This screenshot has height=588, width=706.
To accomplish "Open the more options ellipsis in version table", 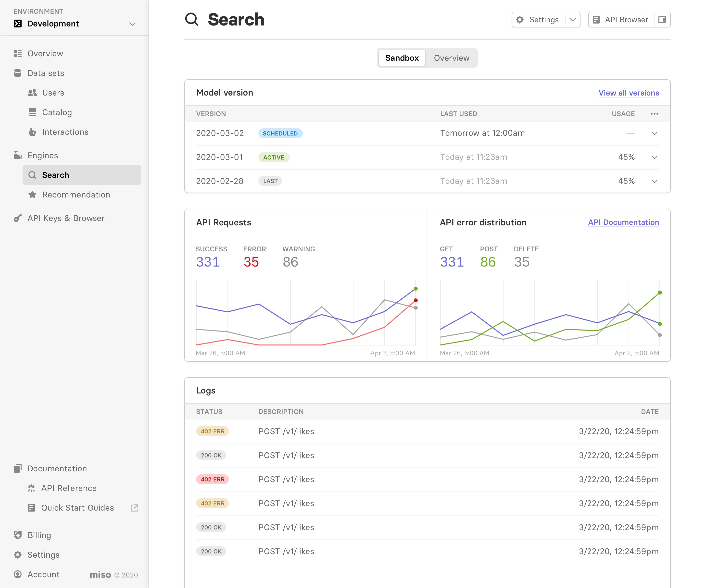I will [654, 114].
